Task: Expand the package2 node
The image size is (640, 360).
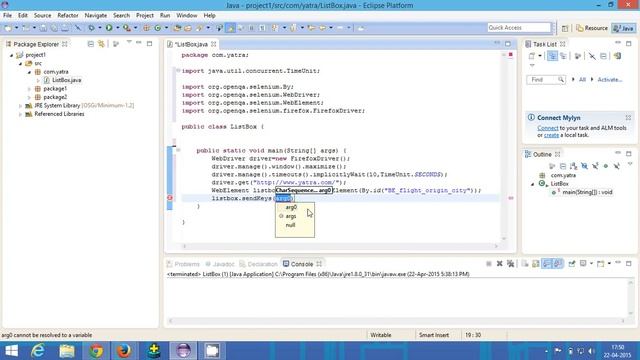Action: (x=29, y=98)
